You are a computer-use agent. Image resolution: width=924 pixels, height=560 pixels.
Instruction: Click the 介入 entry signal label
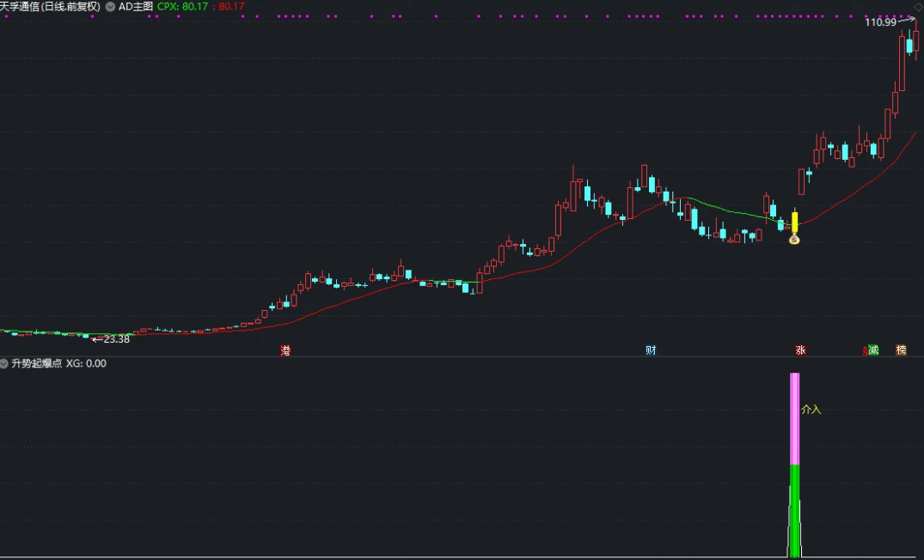(811, 410)
